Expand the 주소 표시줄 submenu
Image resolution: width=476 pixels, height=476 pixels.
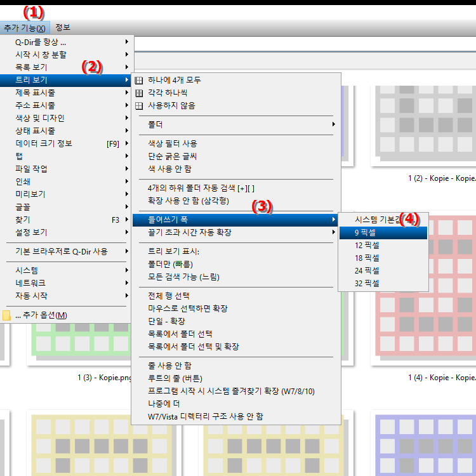[x=65, y=105]
